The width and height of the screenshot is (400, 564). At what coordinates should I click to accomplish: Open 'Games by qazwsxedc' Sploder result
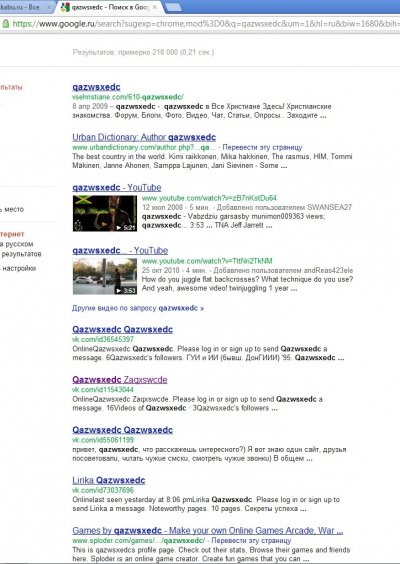tap(208, 531)
